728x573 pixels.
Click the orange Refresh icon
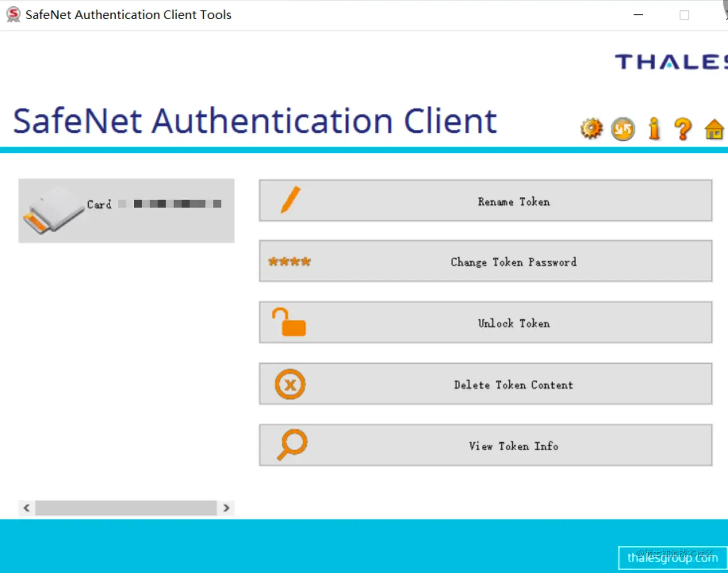coord(623,129)
